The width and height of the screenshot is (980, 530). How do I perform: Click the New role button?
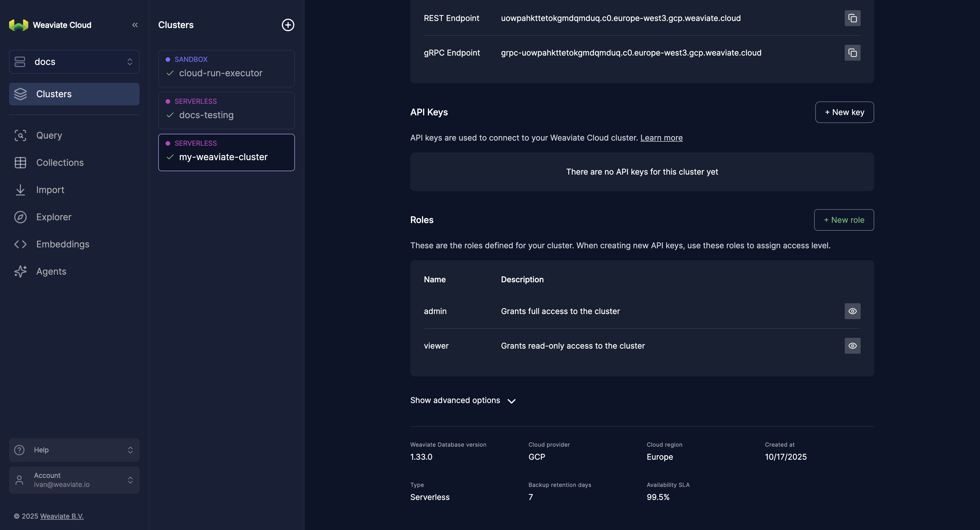tap(843, 220)
